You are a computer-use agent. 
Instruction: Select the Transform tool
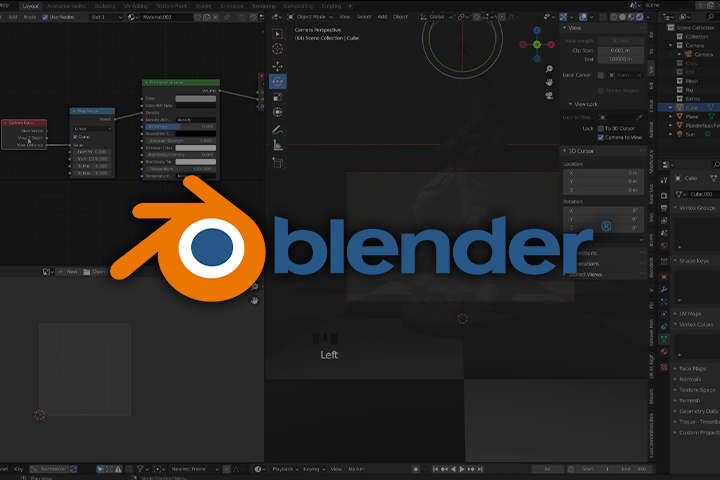click(277, 112)
